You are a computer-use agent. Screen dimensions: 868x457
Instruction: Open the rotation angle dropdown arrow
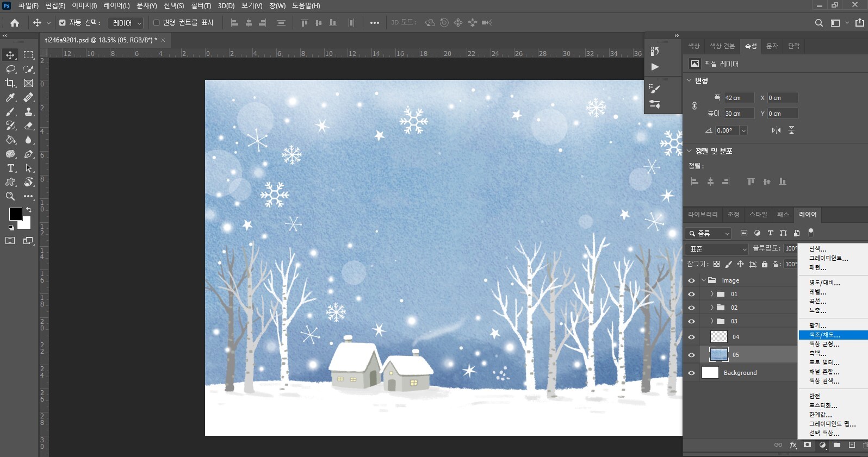pos(743,130)
